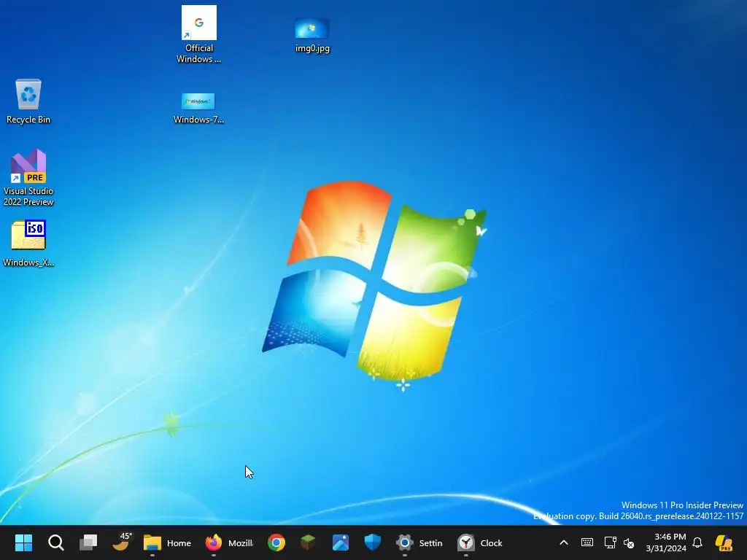
Task: Open the Windows Start menu
Action: coord(23,542)
